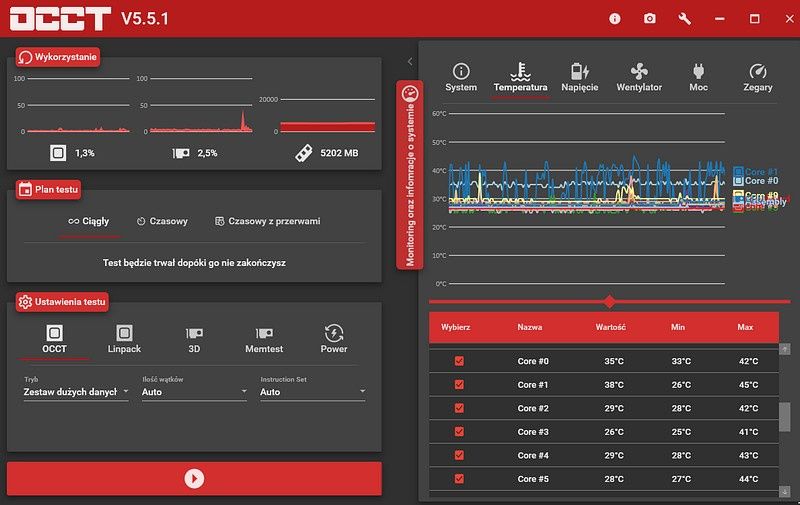Select the Ciągły test plan
The width and height of the screenshot is (800, 505).
coord(89,221)
